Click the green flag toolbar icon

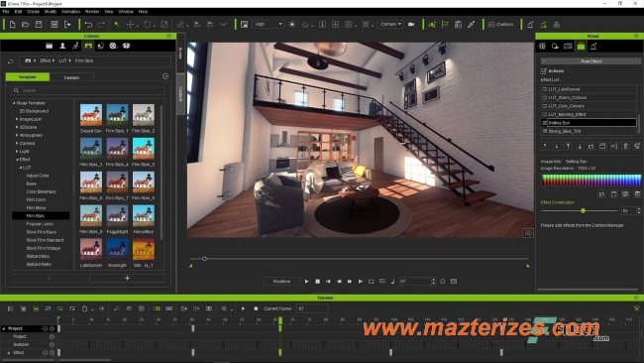445,25
